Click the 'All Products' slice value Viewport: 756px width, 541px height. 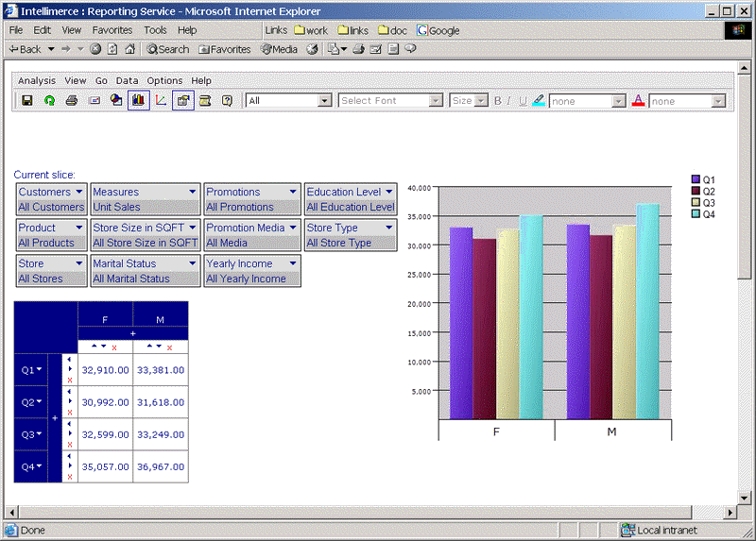[x=46, y=243]
